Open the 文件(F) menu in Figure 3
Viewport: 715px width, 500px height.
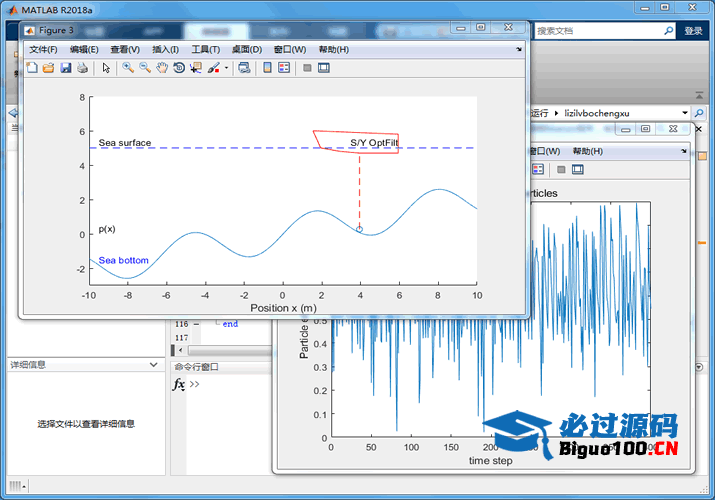pyautogui.click(x=43, y=49)
